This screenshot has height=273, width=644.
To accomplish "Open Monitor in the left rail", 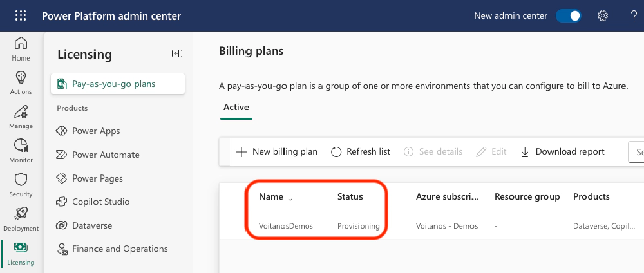I will click(21, 151).
